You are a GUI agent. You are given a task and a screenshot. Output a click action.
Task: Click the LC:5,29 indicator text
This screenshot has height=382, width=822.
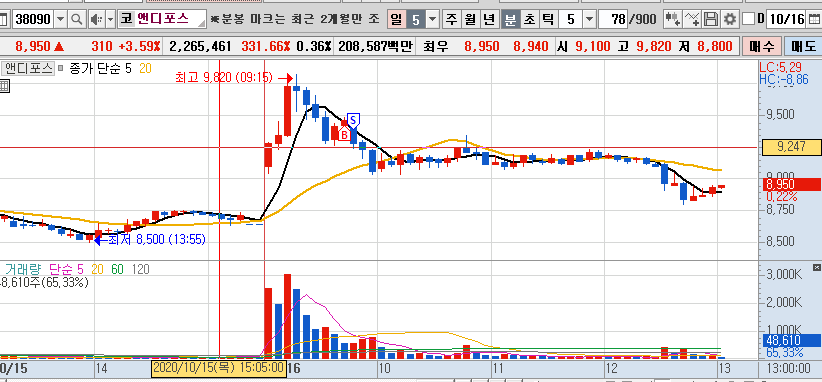[x=780, y=67]
